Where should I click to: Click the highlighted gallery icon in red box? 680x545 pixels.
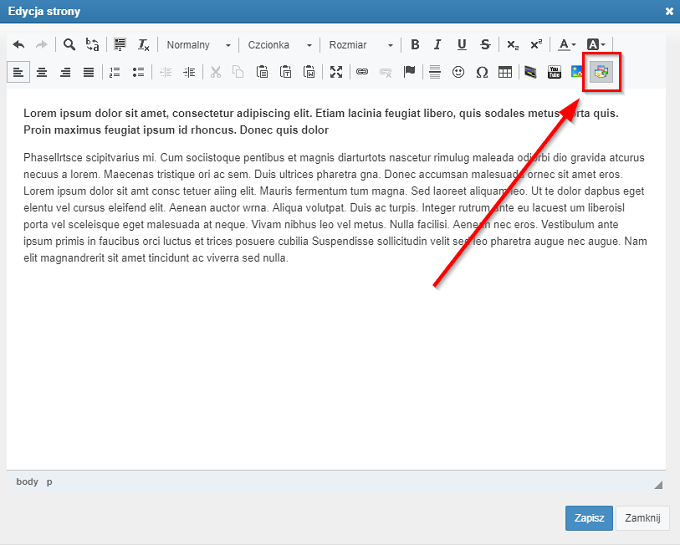pos(601,72)
